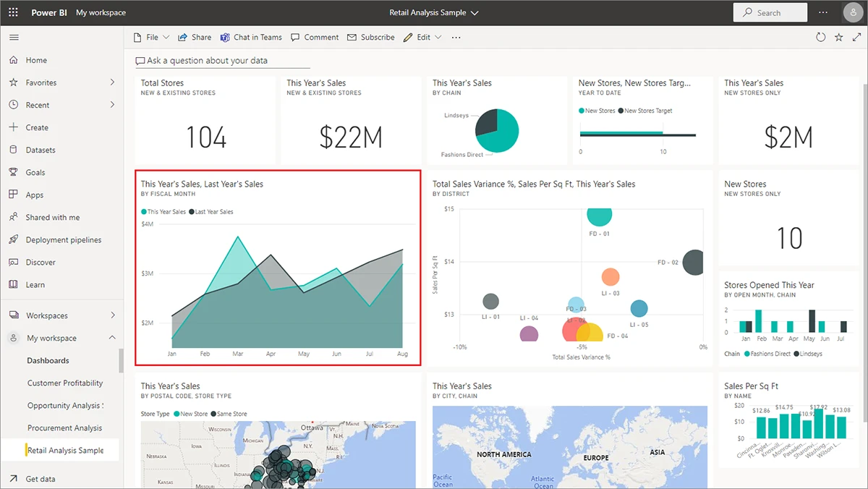Open the Apps icon in the sidebar
868x489 pixels.
pos(12,194)
